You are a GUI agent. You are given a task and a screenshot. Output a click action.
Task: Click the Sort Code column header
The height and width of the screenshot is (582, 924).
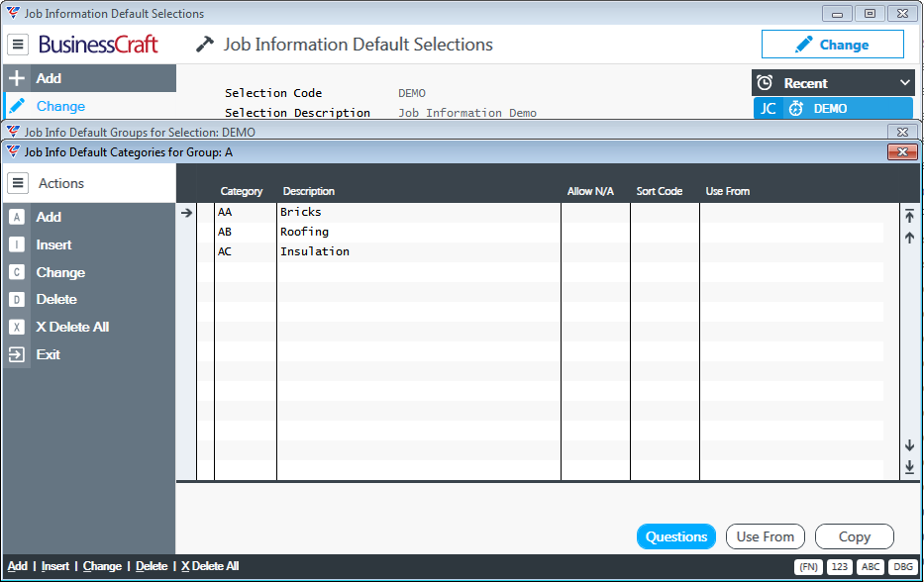pos(660,191)
